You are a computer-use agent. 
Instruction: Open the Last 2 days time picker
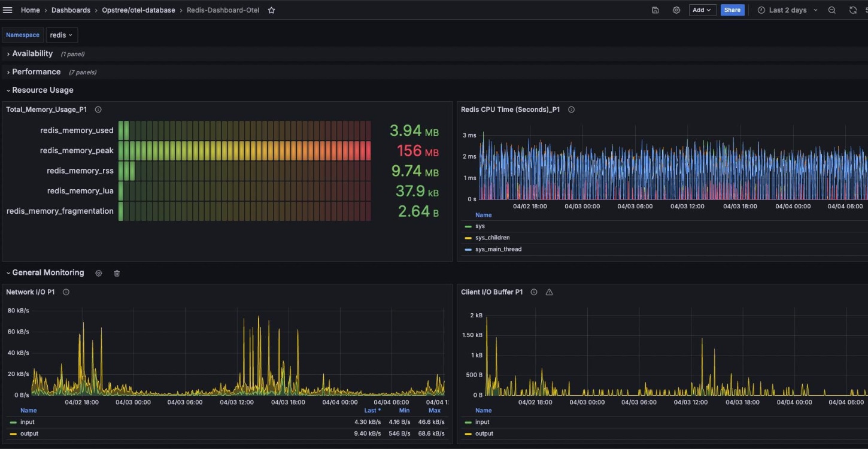click(x=787, y=10)
